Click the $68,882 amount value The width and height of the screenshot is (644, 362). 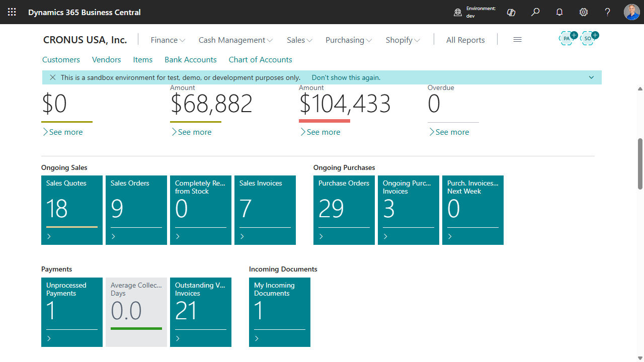pyautogui.click(x=211, y=104)
